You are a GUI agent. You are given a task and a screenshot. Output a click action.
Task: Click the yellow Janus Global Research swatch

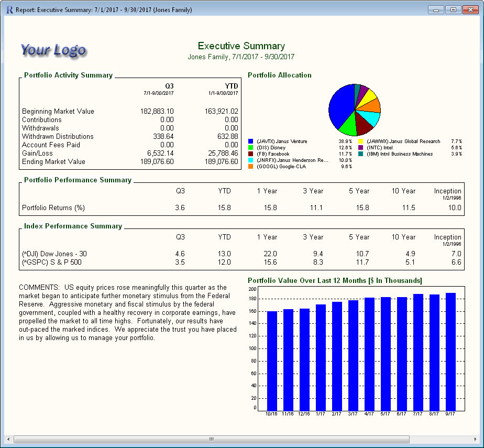(x=360, y=141)
